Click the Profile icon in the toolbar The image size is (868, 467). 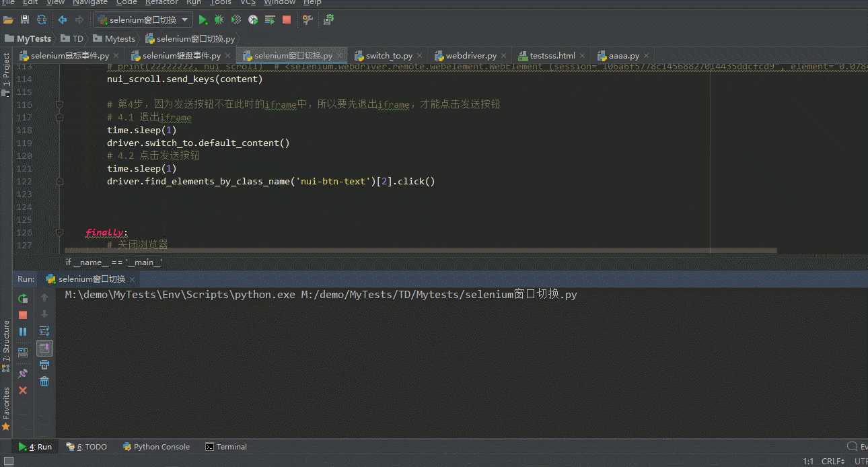pyautogui.click(x=253, y=20)
